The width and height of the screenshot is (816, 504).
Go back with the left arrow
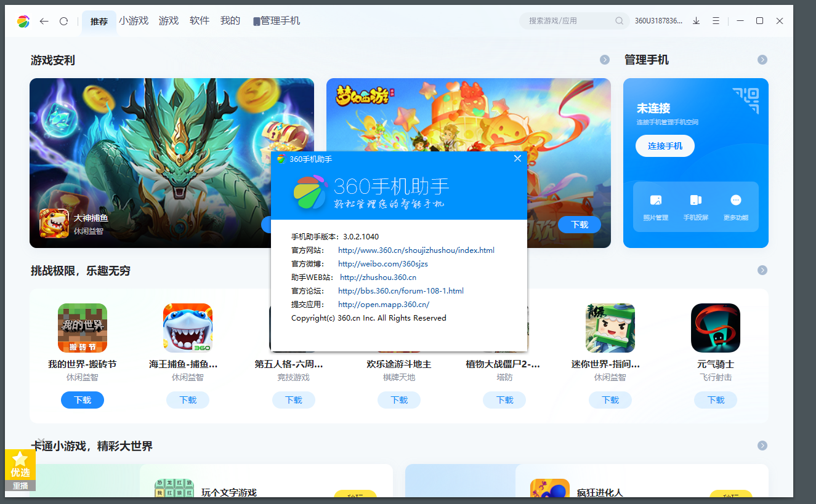44,21
